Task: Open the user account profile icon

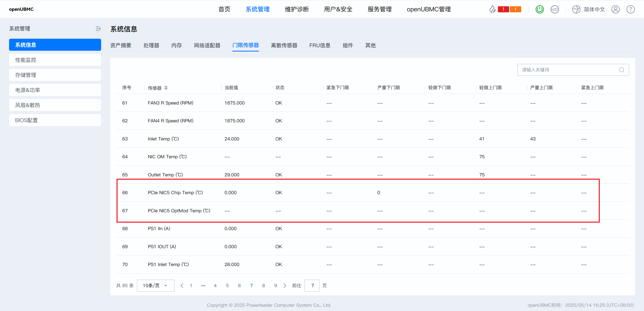Action: point(615,10)
